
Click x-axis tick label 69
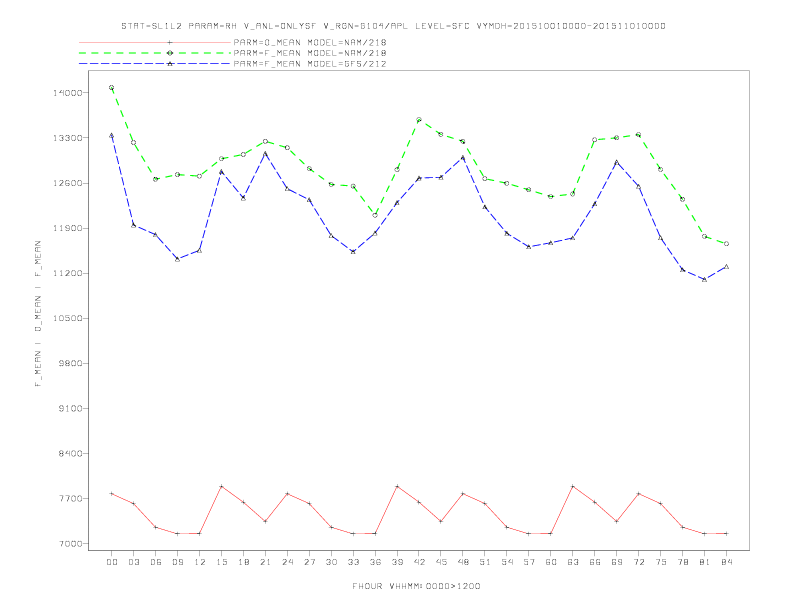click(617, 562)
